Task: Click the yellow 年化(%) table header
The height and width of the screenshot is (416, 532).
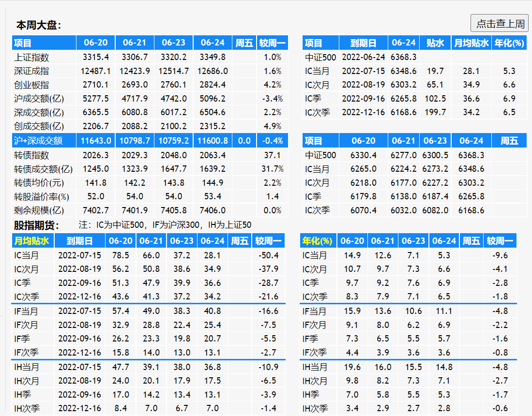Action: (x=317, y=241)
